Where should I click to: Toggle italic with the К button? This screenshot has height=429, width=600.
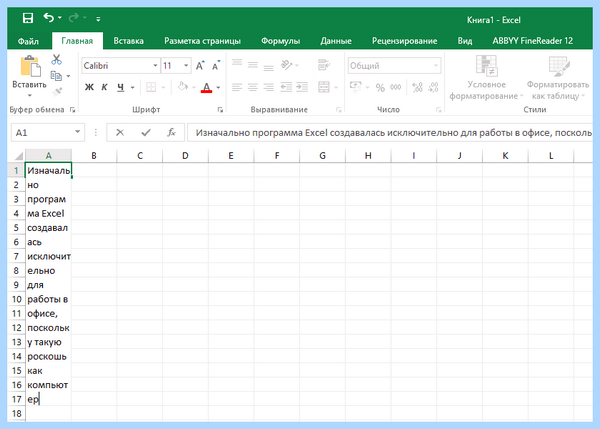click(x=104, y=87)
